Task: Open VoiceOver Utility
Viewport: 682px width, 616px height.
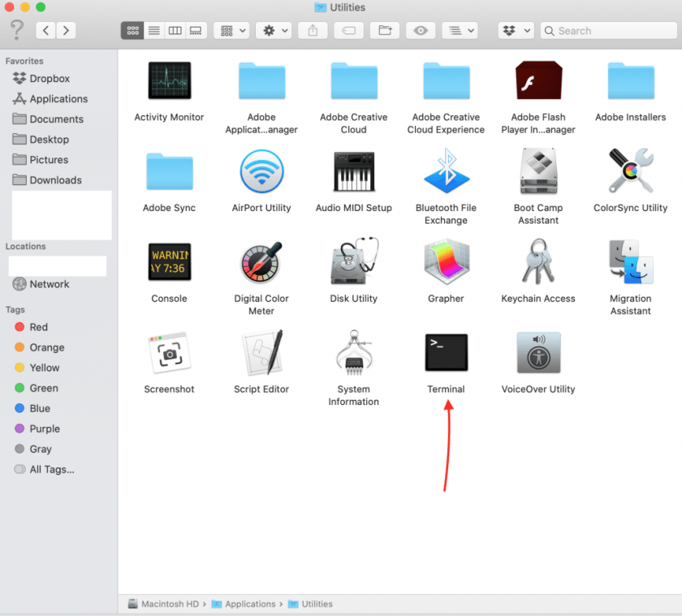Action: coord(538,352)
